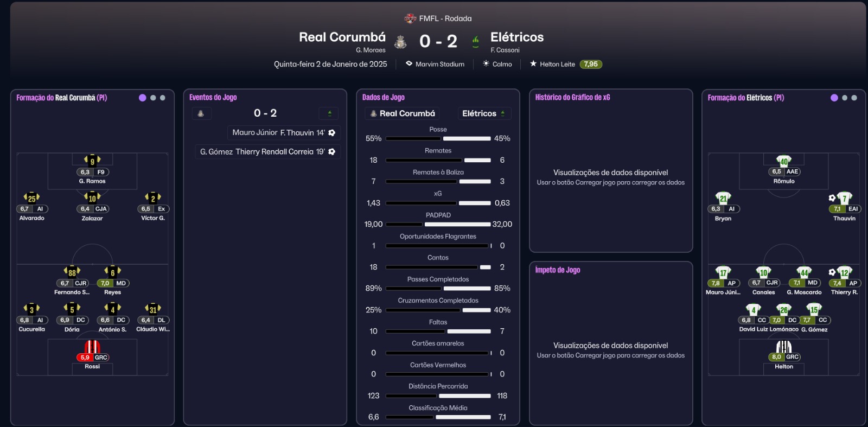Click Real Corumbá badge button in Eventos do Jogo
Screen dimensions: 868x427
pos(201,113)
